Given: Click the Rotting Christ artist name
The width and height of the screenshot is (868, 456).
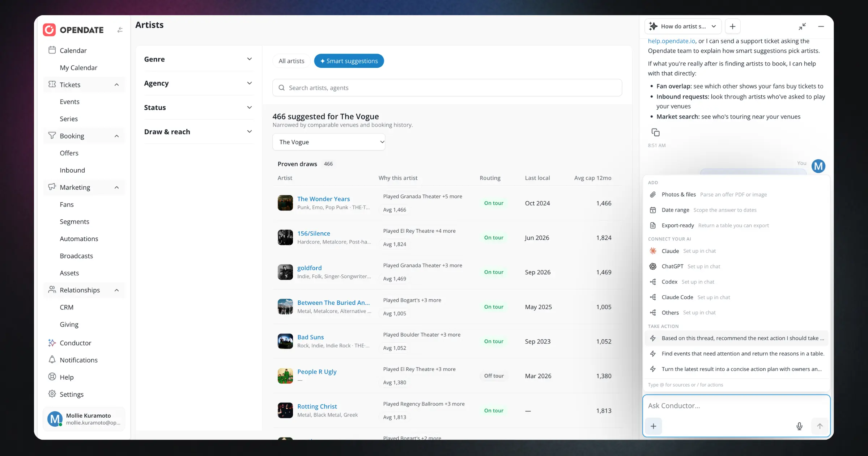Looking at the screenshot, I should (317, 406).
